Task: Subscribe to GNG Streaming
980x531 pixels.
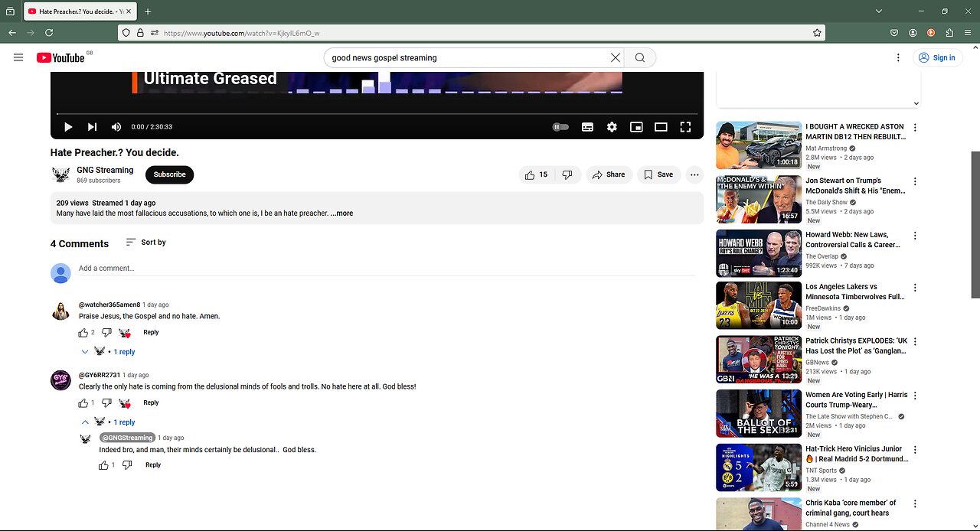Action: tap(169, 174)
